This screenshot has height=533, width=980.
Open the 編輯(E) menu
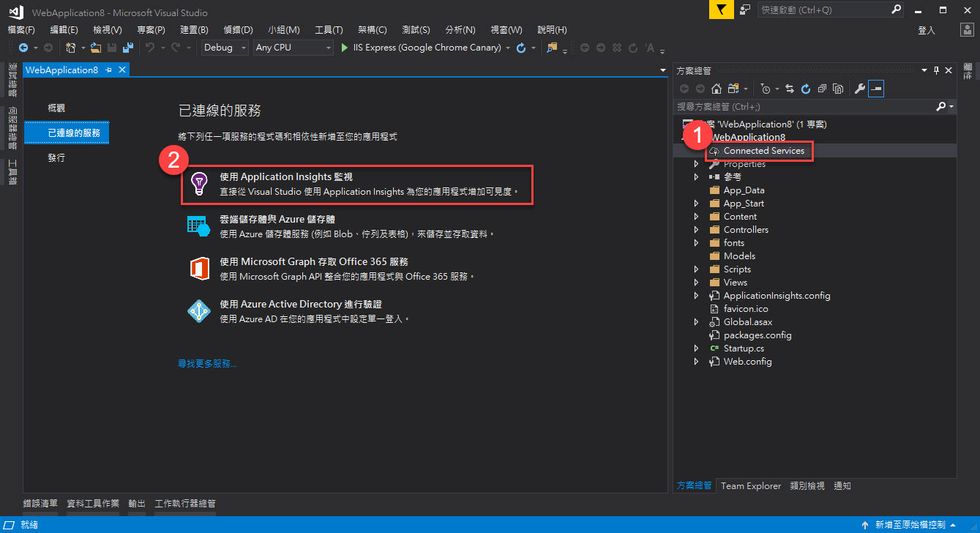(x=64, y=30)
